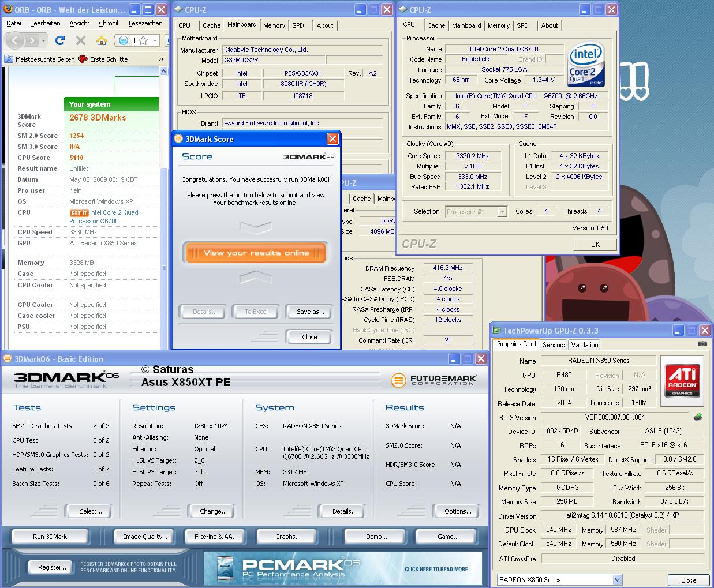This screenshot has width=714, height=588.
Task: Open the address bar dropdown arrow
Action: 155,40
